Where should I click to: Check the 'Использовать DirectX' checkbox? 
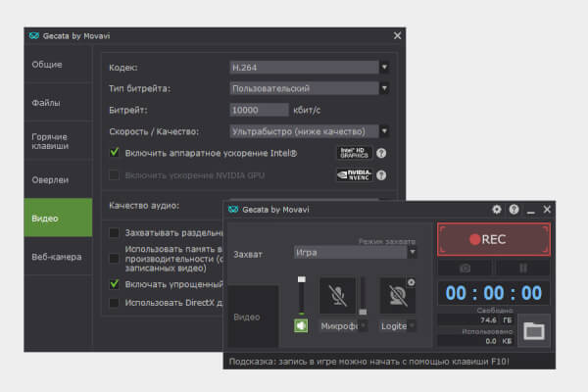tap(114, 303)
